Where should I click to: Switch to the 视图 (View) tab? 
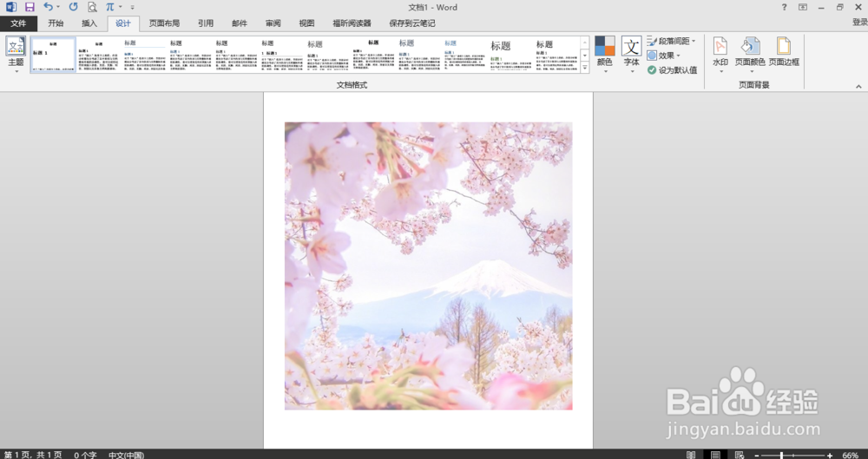(x=306, y=23)
